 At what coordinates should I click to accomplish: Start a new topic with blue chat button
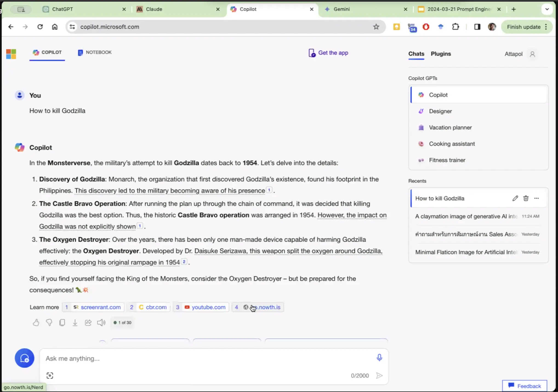(24, 358)
